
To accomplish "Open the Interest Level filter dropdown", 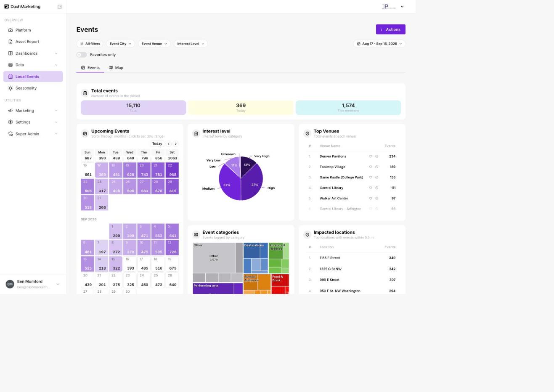I will [x=191, y=44].
